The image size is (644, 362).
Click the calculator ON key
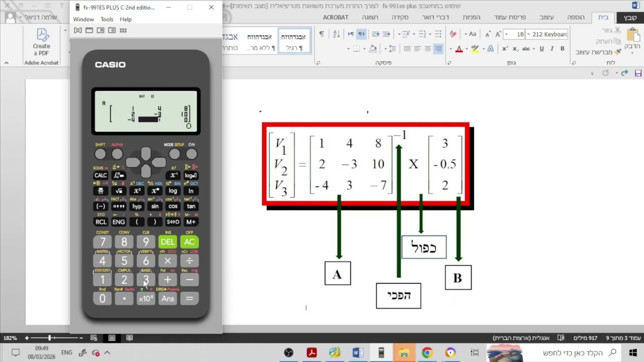point(192,154)
